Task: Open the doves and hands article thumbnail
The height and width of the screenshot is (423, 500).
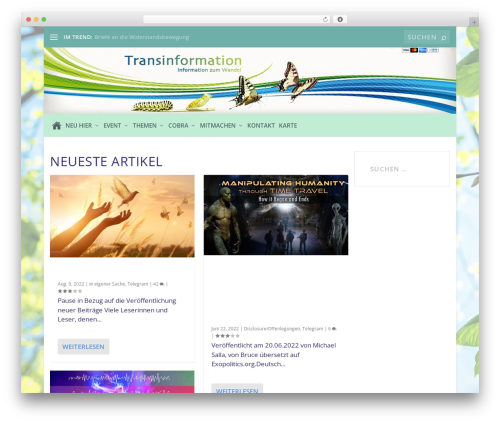Action: tap(122, 216)
